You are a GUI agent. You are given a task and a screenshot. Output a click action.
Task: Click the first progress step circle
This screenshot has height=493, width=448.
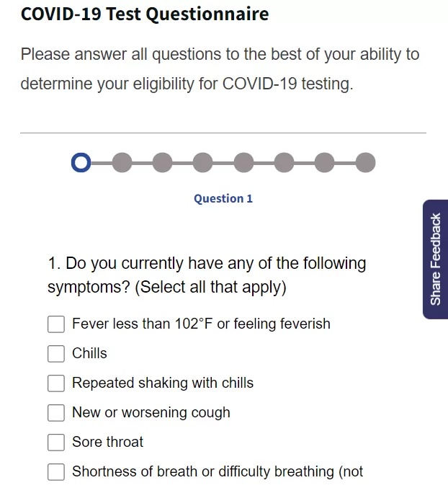81,163
